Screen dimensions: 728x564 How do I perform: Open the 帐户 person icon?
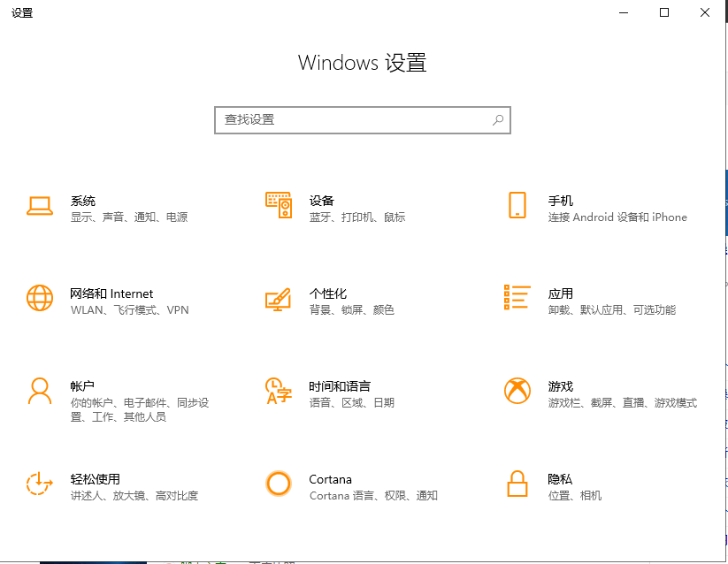40,391
